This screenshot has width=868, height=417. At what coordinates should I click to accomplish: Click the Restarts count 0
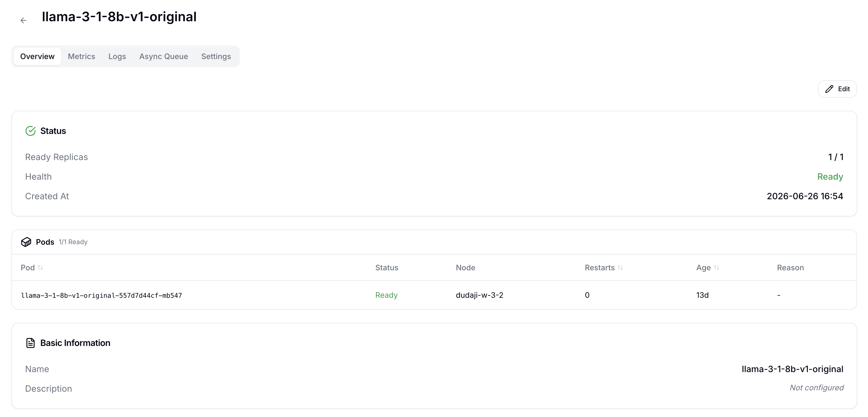pyautogui.click(x=587, y=295)
